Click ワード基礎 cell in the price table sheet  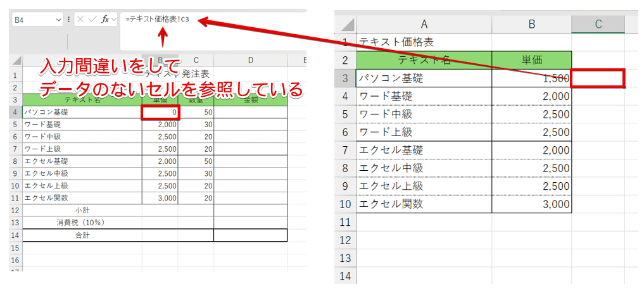tap(424, 96)
